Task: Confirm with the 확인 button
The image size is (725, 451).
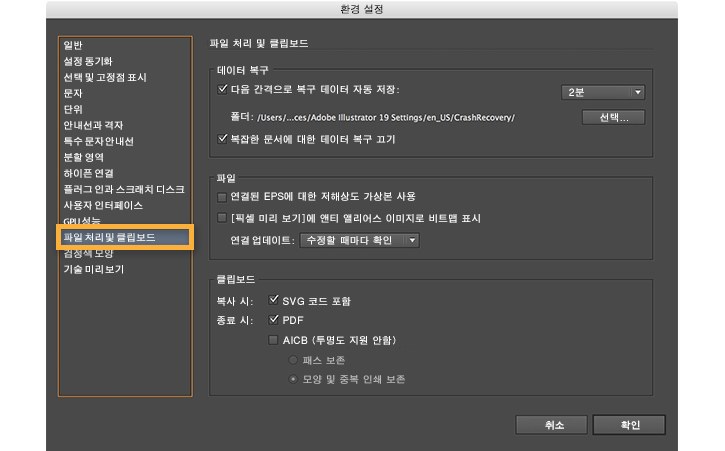Action: 629,425
